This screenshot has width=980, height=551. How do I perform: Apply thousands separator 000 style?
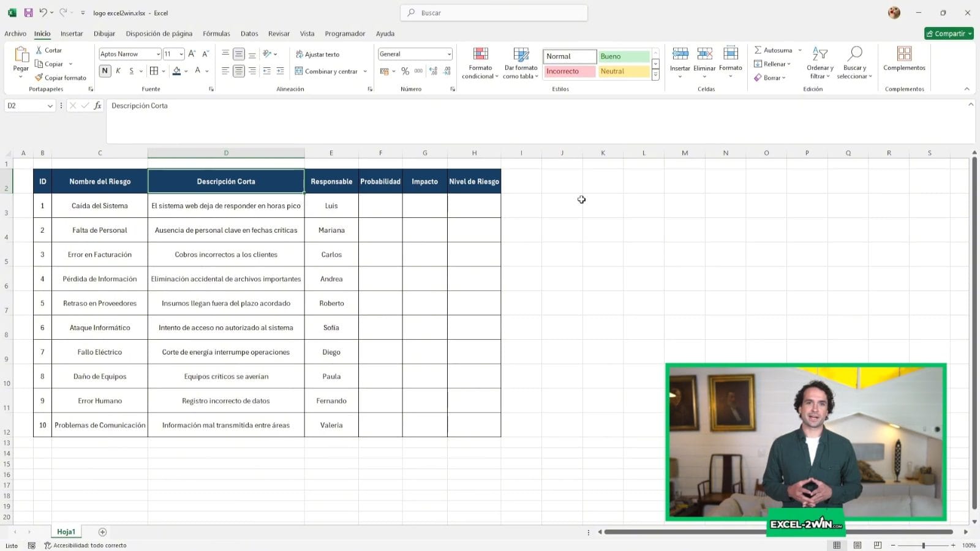click(x=418, y=71)
